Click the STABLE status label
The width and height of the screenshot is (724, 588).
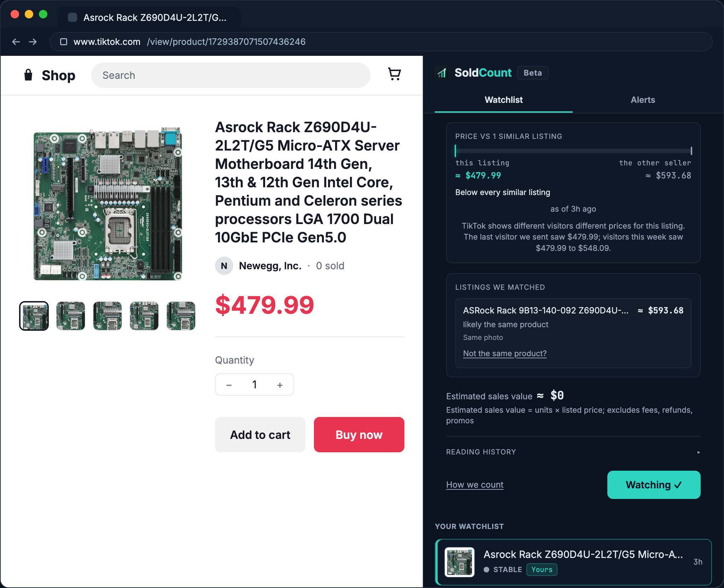click(508, 570)
